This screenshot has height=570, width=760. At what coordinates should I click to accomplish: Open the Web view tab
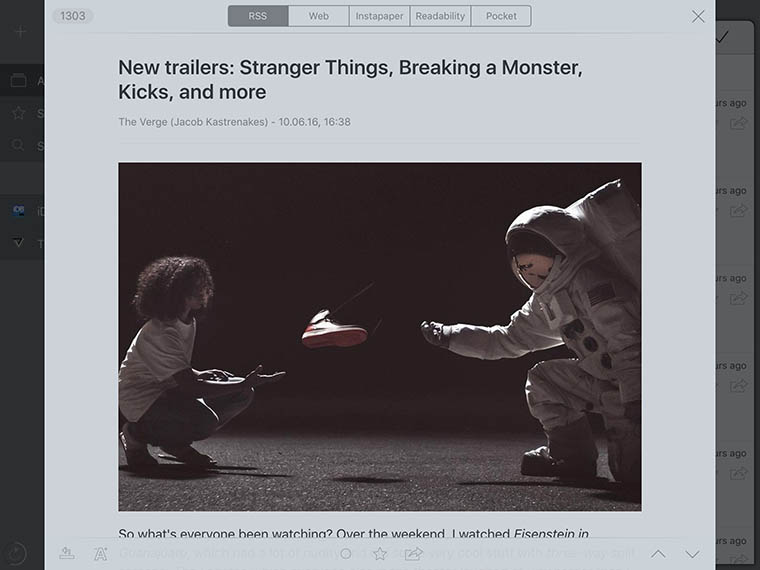(x=318, y=16)
